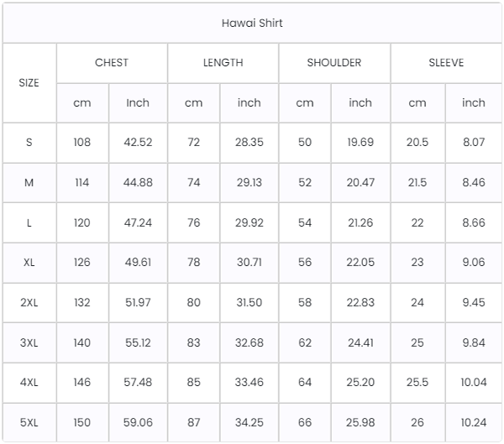Select the 2XL size row label
The height and width of the screenshot is (444, 504).
29,302
